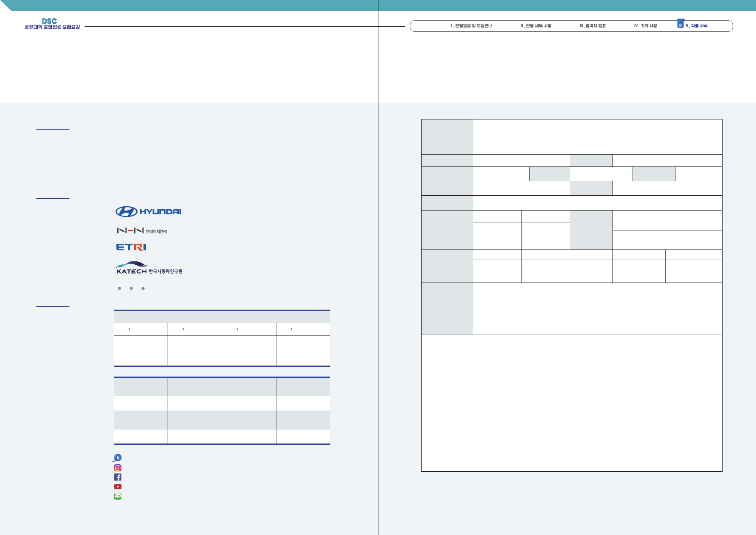Open the Ⅰ. 전형일정 및 모집안내 tab

471,26
